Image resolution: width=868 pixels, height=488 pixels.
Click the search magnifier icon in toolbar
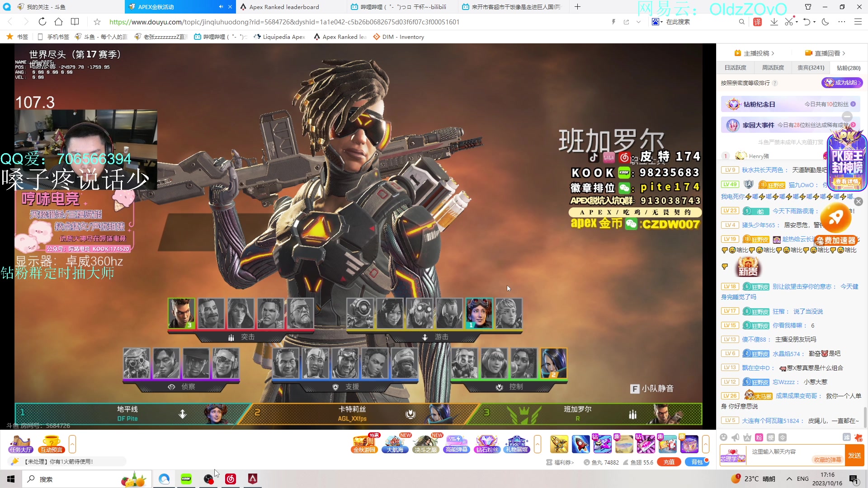click(x=741, y=22)
